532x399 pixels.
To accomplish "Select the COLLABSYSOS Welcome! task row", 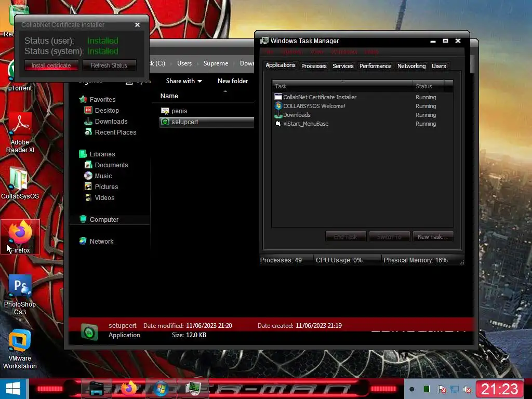I will [362, 106].
